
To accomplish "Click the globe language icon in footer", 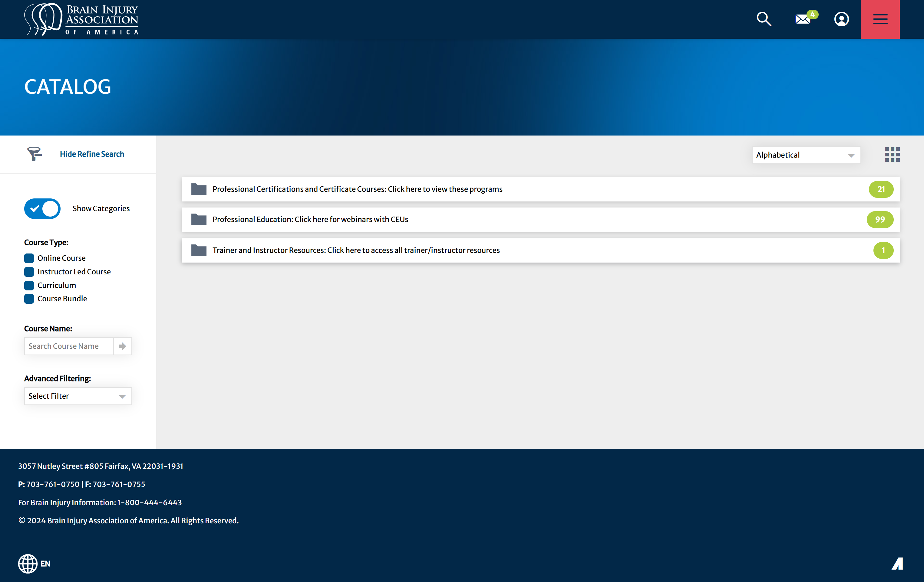I will tap(28, 564).
